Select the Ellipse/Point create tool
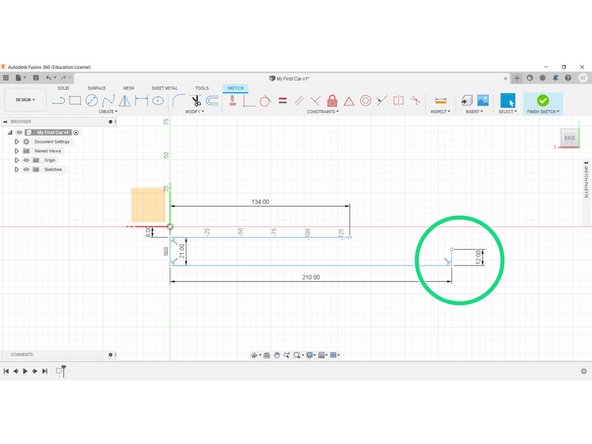 [x=158, y=101]
